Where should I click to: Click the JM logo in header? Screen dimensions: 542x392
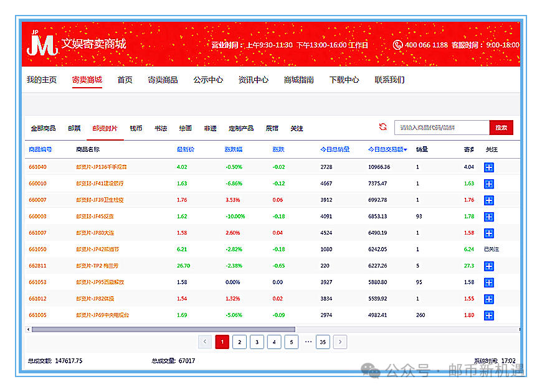pos(41,44)
